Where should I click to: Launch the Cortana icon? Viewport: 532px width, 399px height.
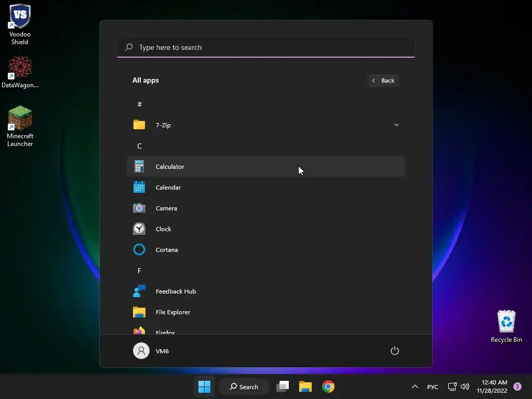[139, 250]
